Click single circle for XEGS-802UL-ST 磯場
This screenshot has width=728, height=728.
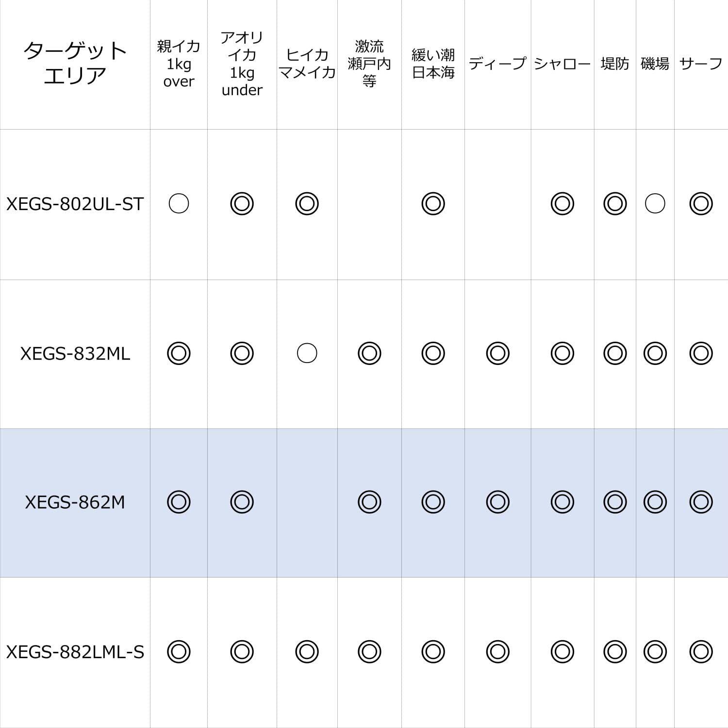pos(655,204)
